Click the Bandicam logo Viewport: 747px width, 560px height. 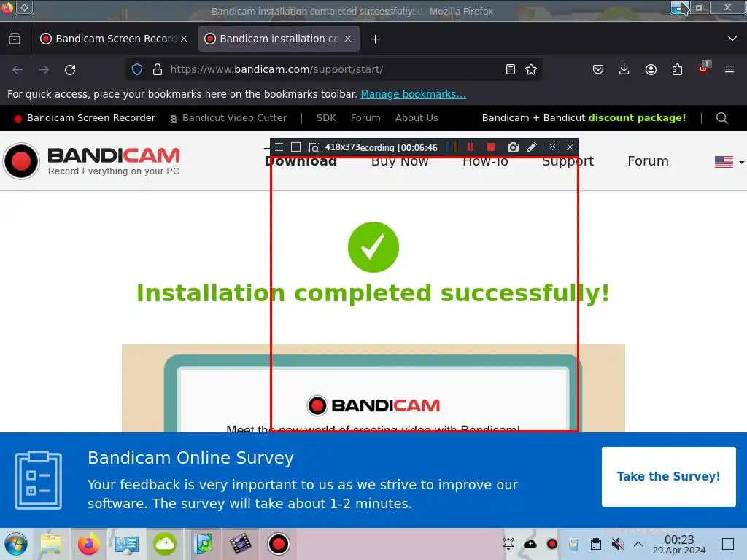point(92,161)
